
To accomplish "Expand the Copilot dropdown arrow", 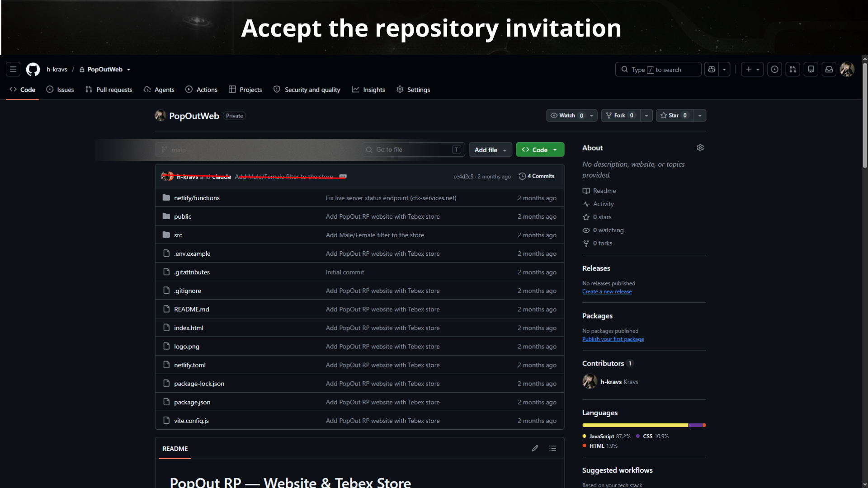I will pyautogui.click(x=725, y=70).
